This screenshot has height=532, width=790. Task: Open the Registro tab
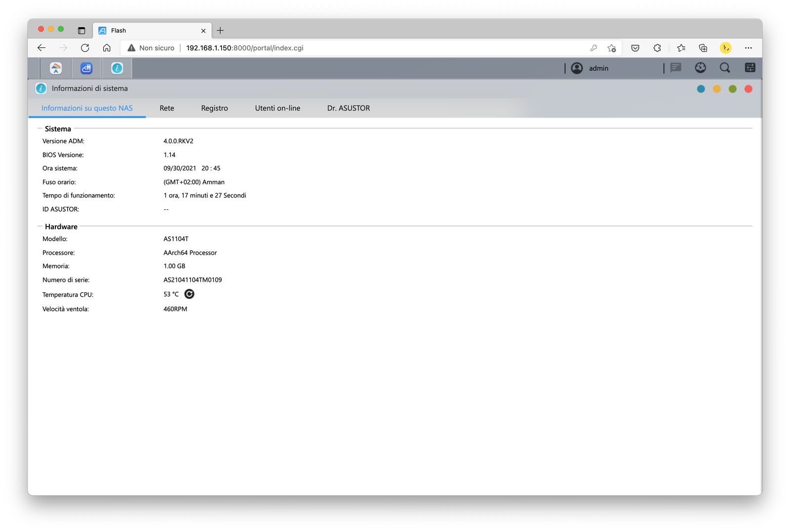[x=214, y=108]
